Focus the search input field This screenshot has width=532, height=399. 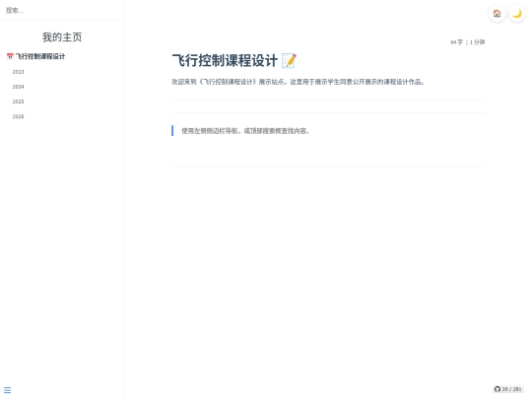pos(62,11)
